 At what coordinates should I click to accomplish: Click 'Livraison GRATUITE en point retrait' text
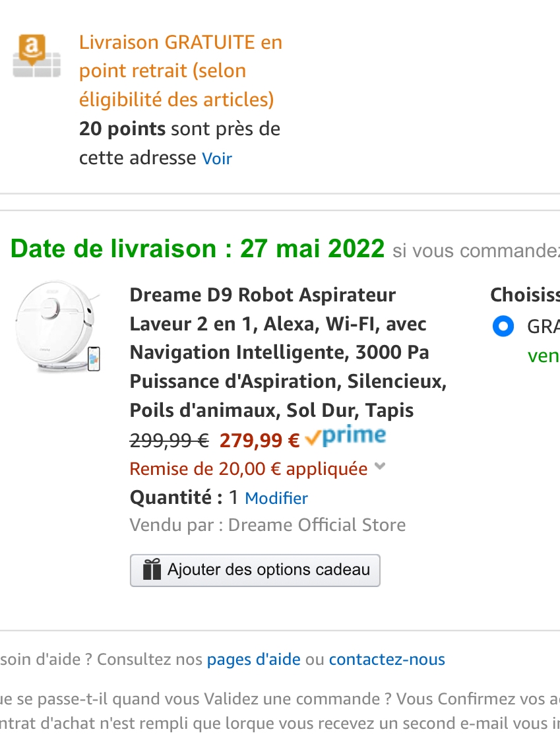tap(180, 71)
